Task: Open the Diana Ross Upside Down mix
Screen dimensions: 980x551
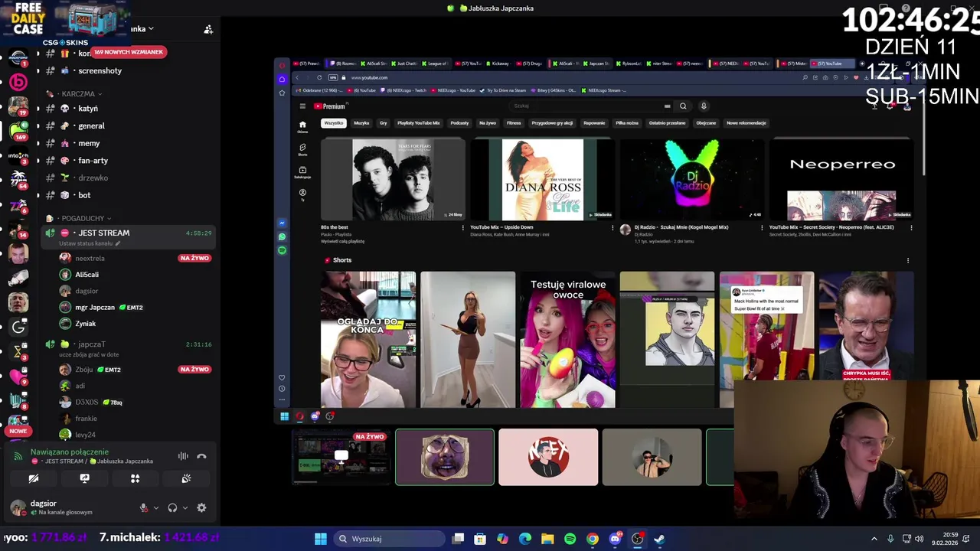Action: click(x=542, y=179)
